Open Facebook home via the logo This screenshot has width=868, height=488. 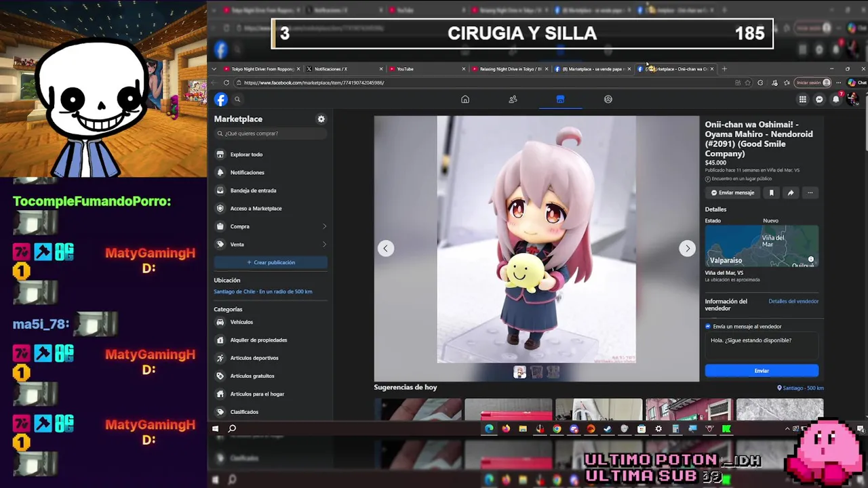(220, 100)
